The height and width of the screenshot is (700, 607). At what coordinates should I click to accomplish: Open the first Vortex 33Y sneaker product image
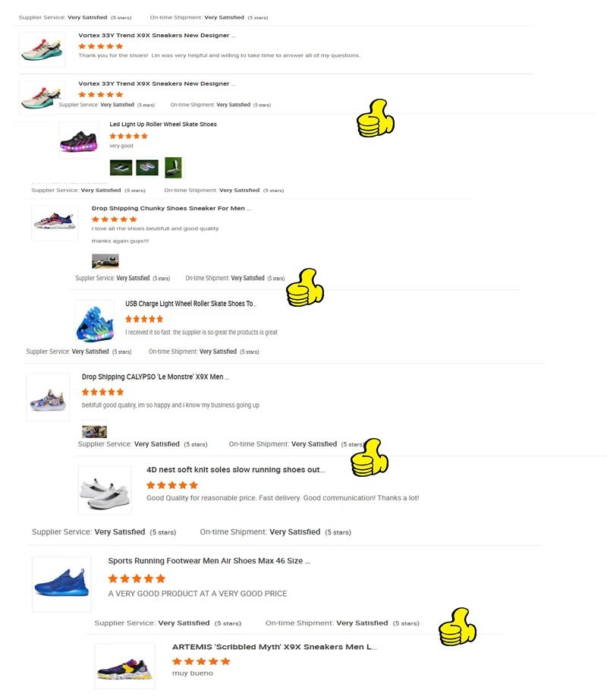tap(42, 49)
